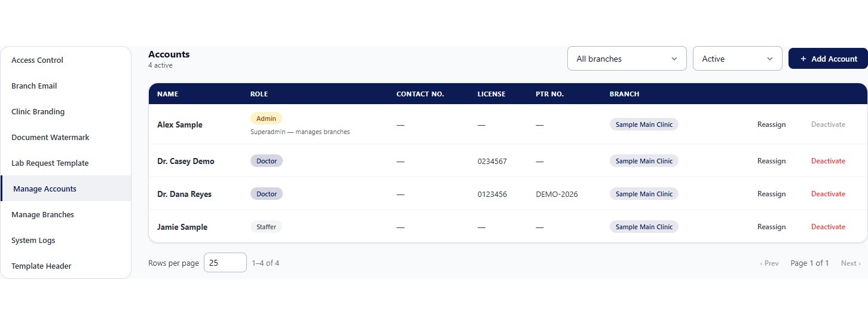Click the Add Account button

(828, 59)
